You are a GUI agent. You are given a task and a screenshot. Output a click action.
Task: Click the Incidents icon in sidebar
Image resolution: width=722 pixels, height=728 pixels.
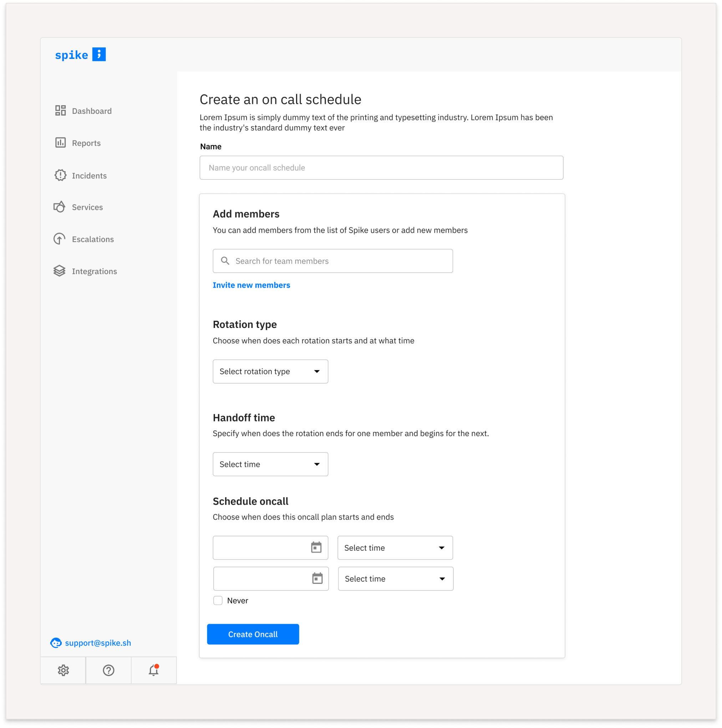pyautogui.click(x=60, y=175)
